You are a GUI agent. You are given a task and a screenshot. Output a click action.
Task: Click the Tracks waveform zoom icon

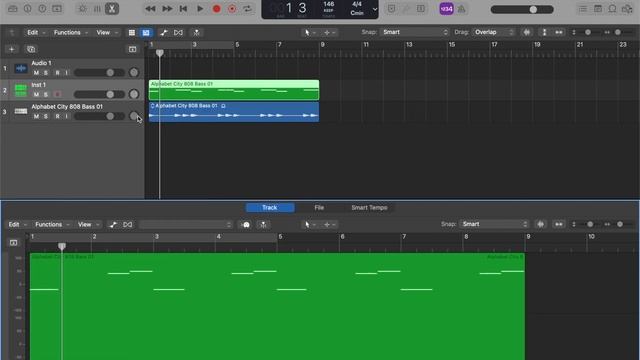(x=527, y=32)
